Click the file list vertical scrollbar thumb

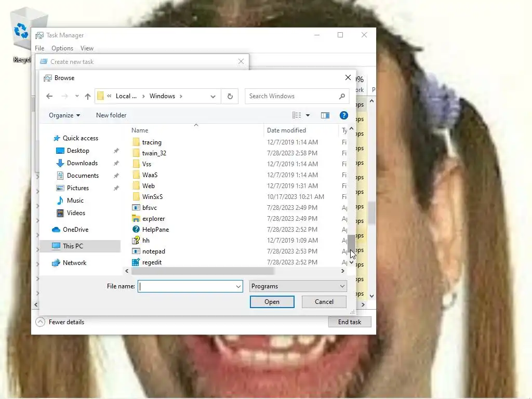352,243
